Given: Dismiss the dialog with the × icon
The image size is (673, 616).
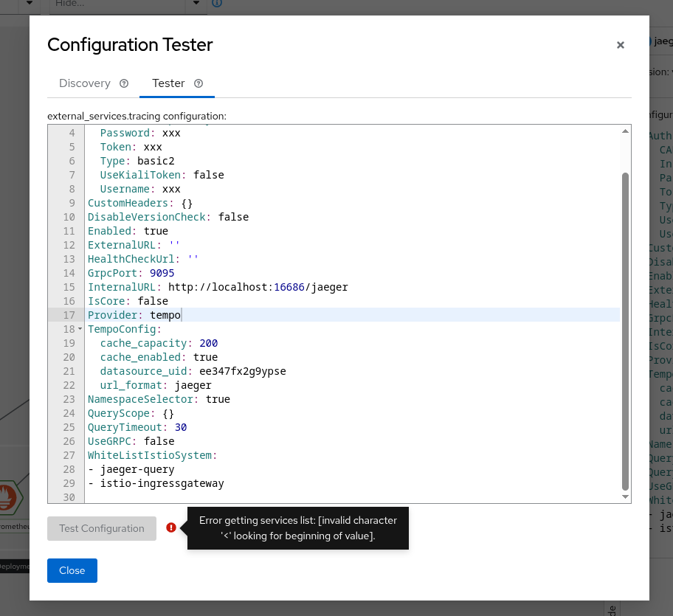Looking at the screenshot, I should (621, 45).
